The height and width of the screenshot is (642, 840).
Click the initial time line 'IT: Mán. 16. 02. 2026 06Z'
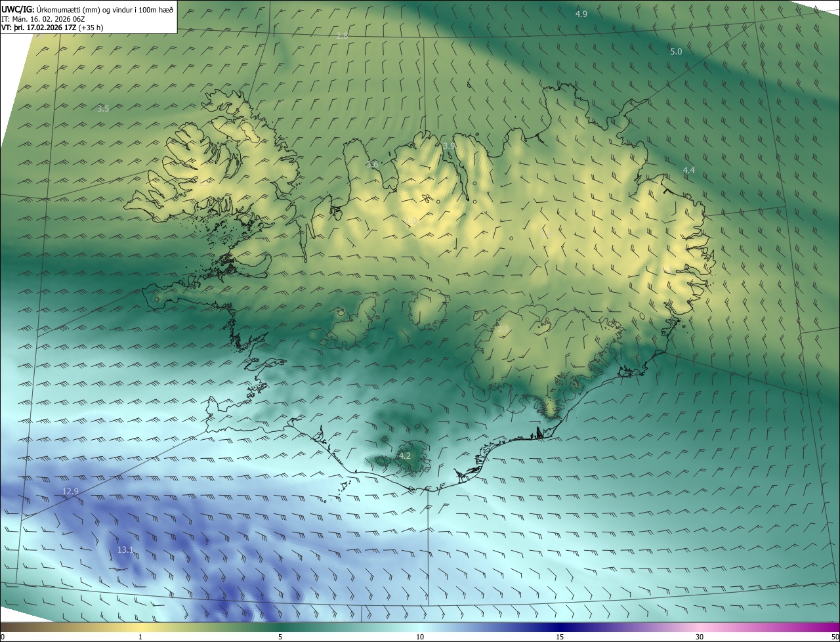pyautogui.click(x=44, y=18)
